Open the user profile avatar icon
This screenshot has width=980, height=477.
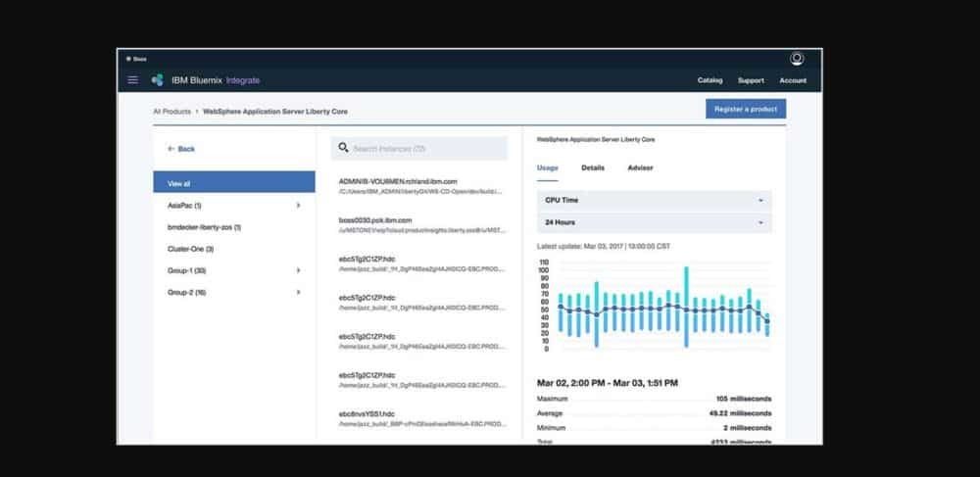[x=797, y=59]
